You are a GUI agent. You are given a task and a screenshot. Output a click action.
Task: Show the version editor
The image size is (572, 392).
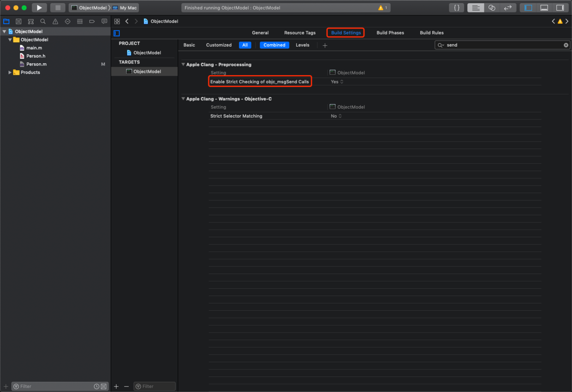508,8
